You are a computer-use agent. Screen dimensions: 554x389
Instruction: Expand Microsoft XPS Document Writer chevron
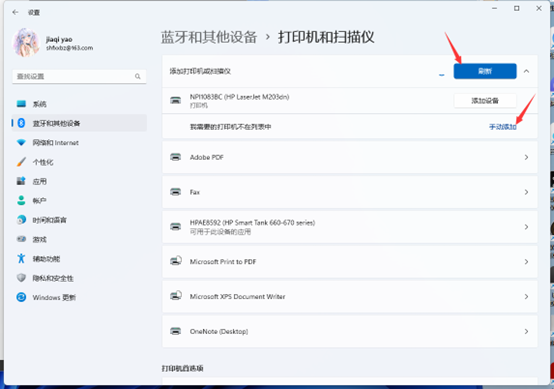(526, 297)
